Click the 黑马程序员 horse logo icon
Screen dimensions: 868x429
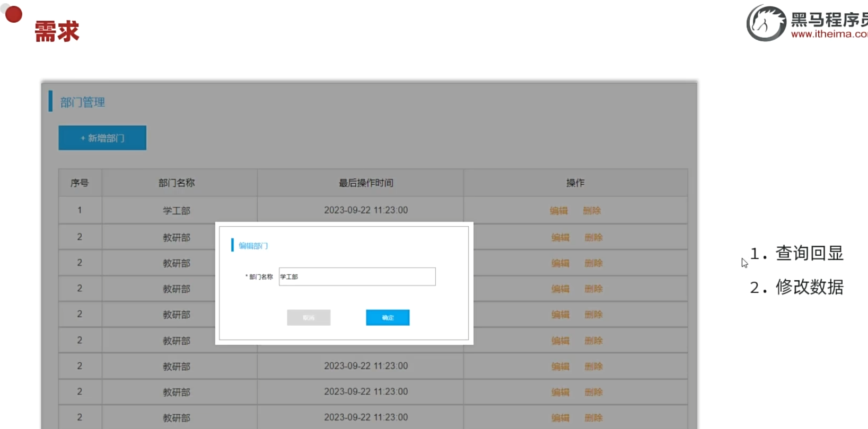(x=766, y=23)
